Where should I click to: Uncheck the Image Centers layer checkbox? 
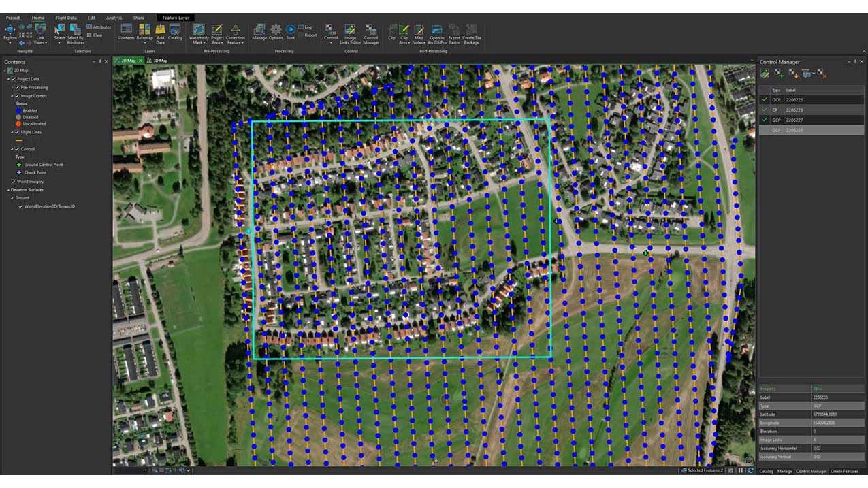pyautogui.click(x=17, y=96)
